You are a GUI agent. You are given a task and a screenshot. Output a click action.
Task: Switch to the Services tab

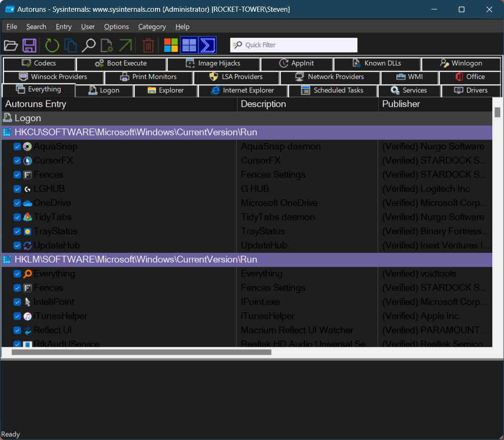[409, 90]
